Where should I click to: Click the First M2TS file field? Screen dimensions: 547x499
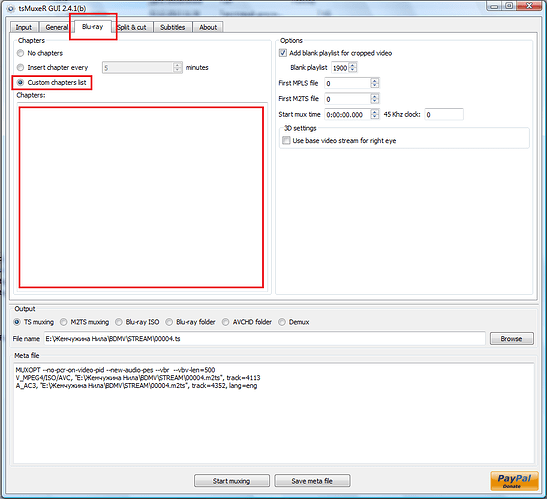coord(347,99)
